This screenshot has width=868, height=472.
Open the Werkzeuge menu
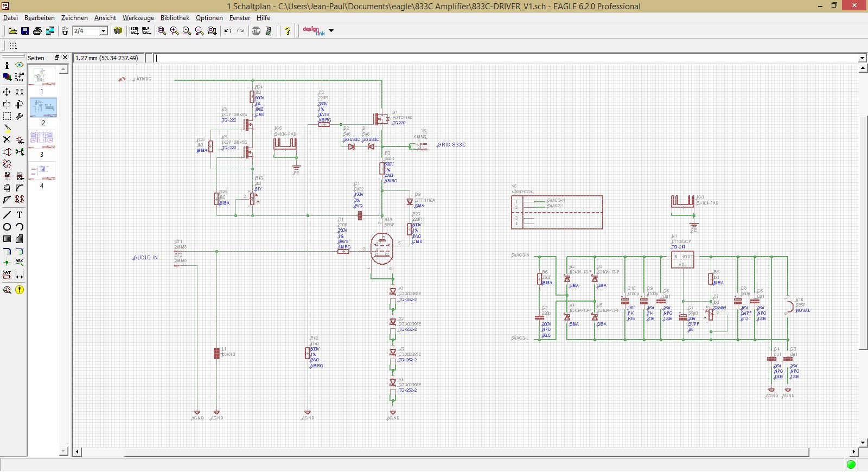138,18
